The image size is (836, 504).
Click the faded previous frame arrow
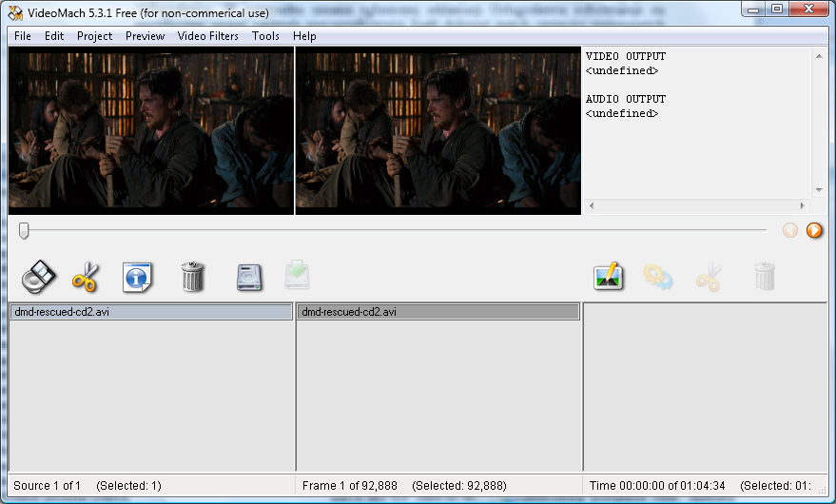790,230
